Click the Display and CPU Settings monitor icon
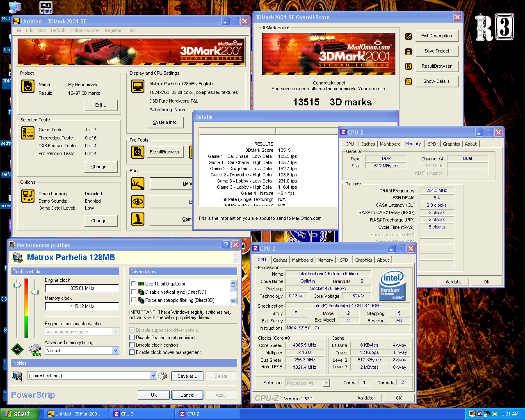 click(x=138, y=86)
